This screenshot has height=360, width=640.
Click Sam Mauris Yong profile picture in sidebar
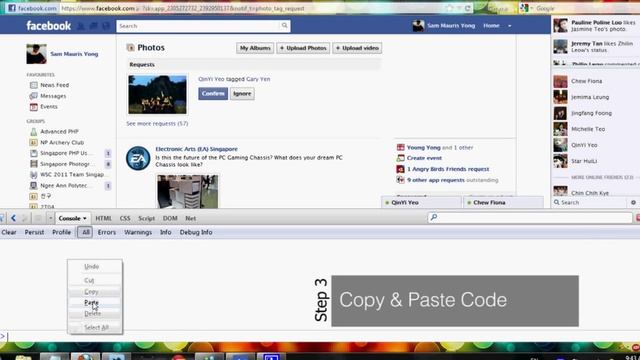36,54
